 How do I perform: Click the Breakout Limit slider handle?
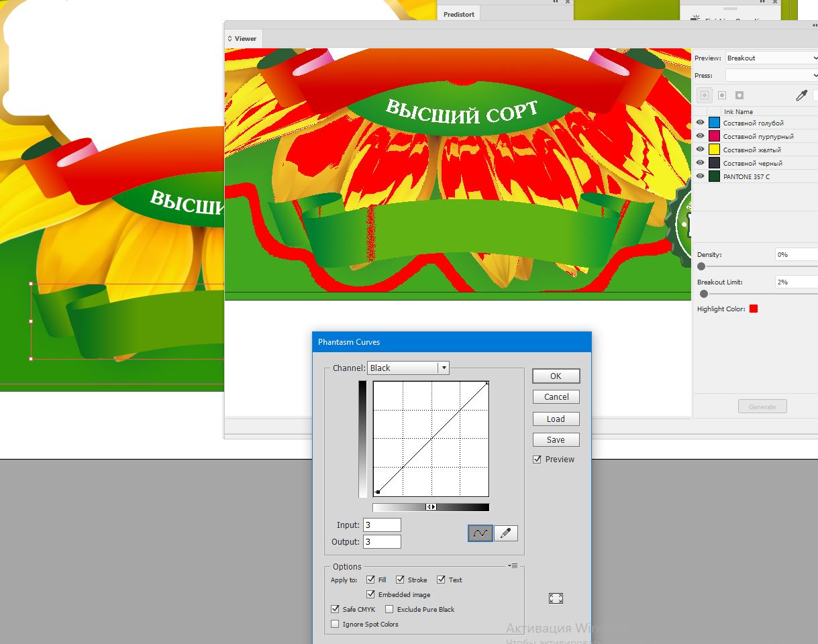pyautogui.click(x=704, y=294)
